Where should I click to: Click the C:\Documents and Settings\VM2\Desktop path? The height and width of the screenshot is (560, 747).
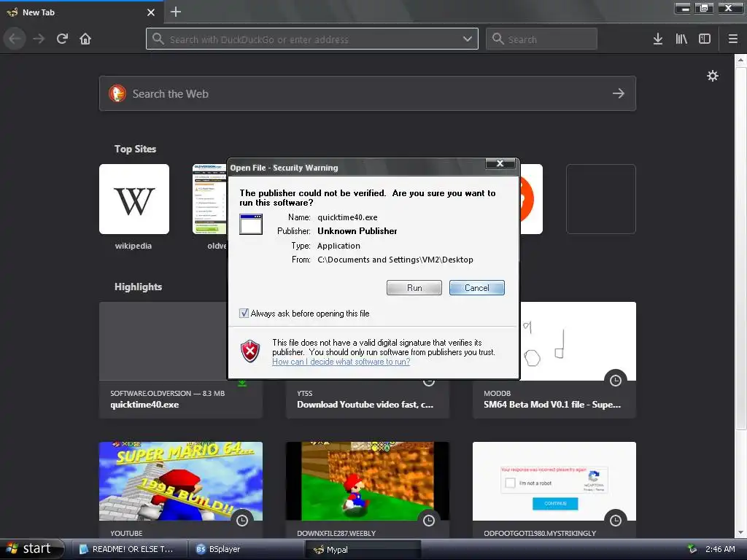point(395,260)
